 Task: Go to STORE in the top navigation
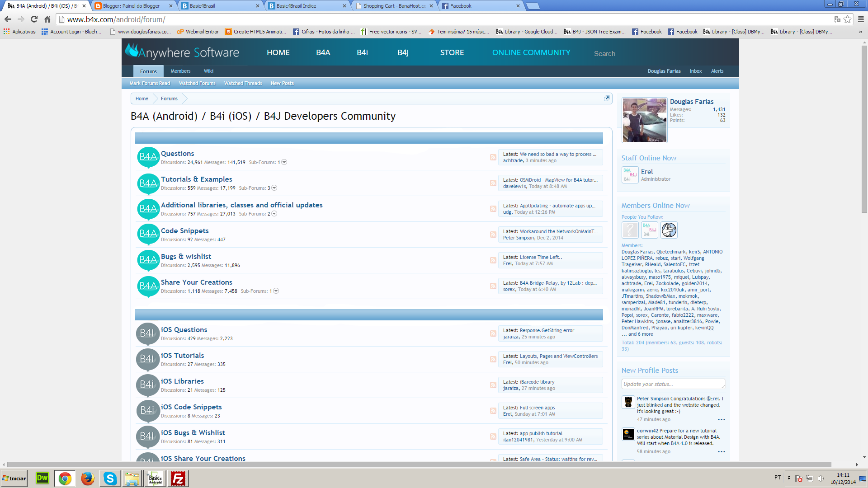tap(452, 52)
